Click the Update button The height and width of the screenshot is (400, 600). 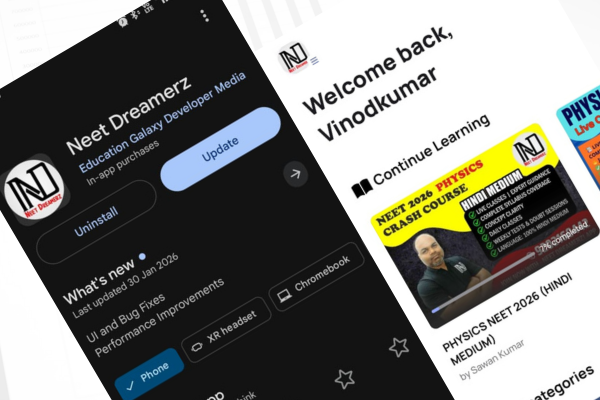coord(220,149)
